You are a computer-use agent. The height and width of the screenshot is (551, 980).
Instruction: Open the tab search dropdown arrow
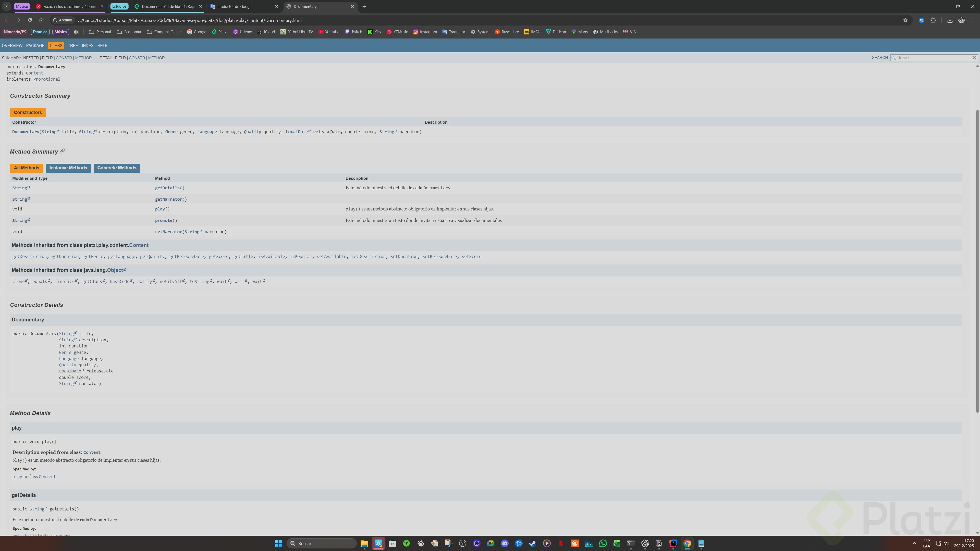[x=6, y=6]
